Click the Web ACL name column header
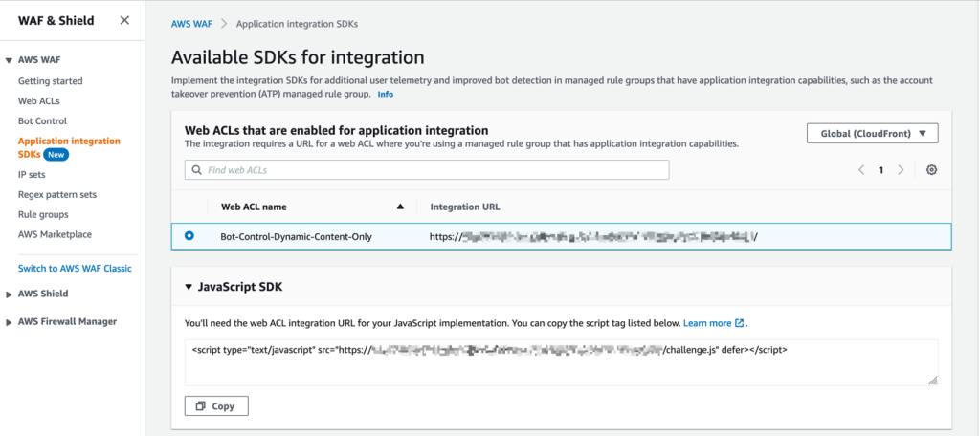The image size is (980, 436). (254, 207)
